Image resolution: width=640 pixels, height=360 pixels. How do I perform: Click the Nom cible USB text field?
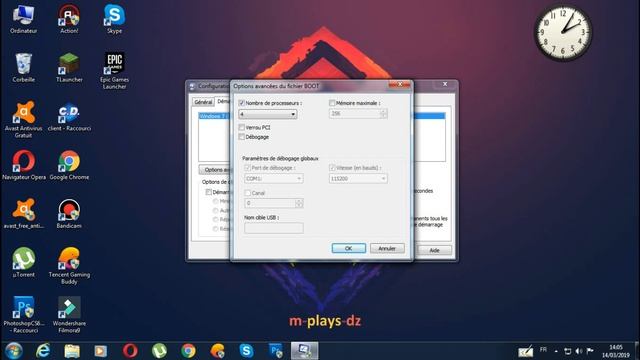point(273,228)
